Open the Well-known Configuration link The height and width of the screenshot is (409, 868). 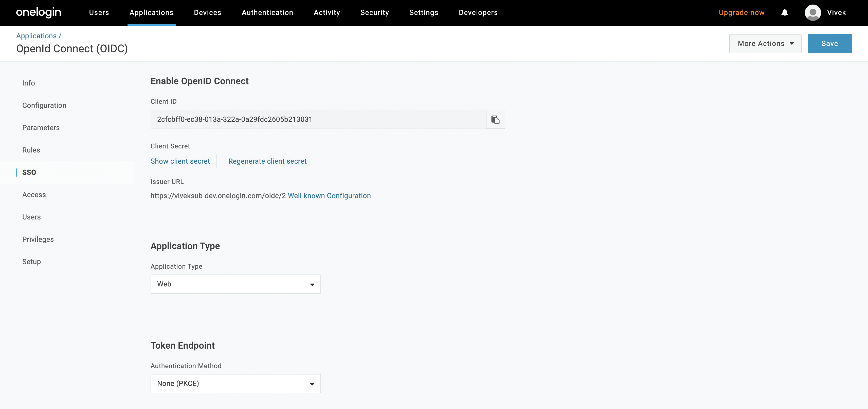coord(329,196)
